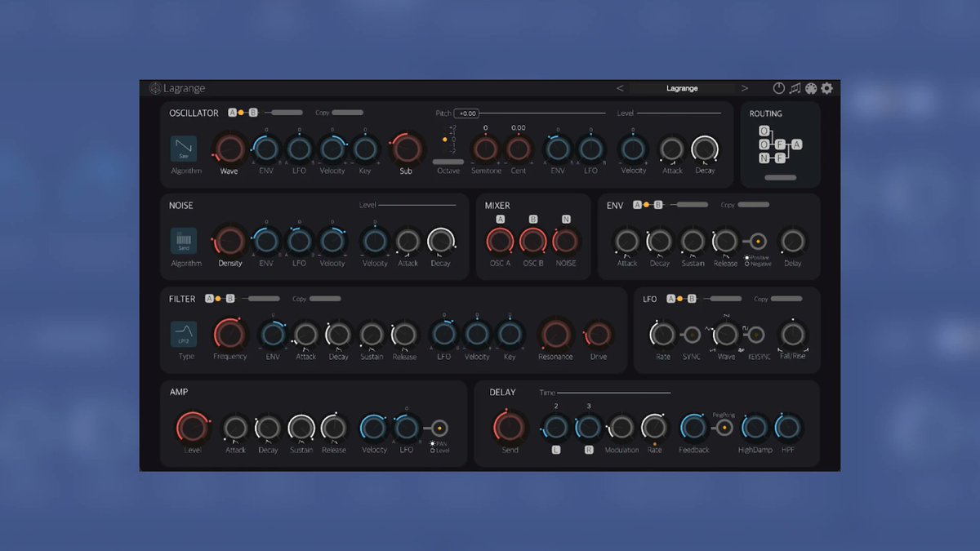Image resolution: width=980 pixels, height=551 pixels.
Task: Click the Delay HighDamp knob
Action: coord(755,428)
